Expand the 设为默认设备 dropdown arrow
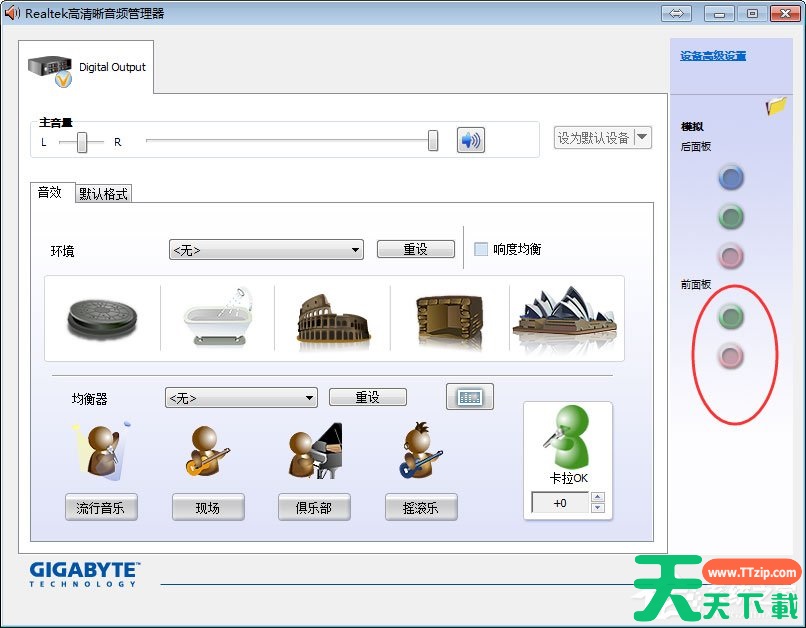806x628 pixels. click(x=642, y=138)
